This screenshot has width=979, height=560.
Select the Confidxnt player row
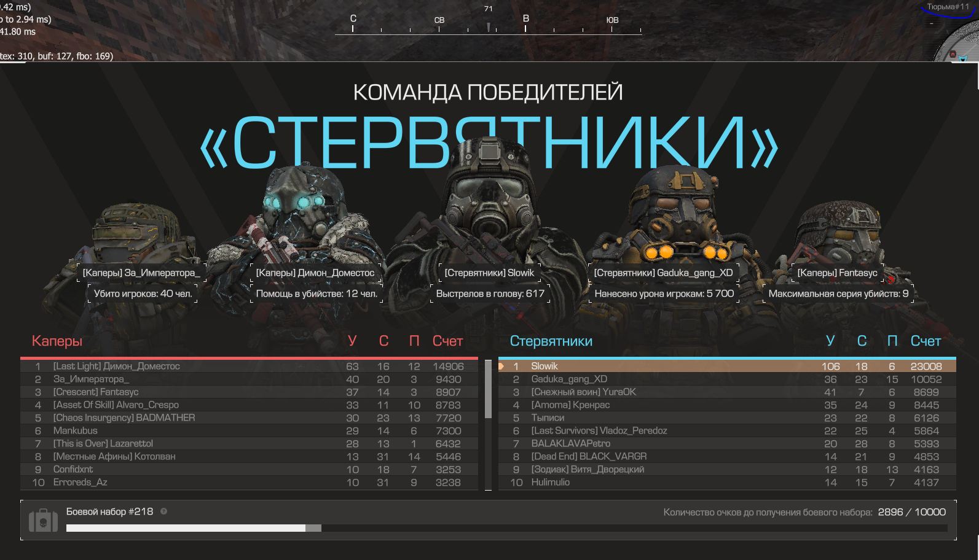point(249,470)
